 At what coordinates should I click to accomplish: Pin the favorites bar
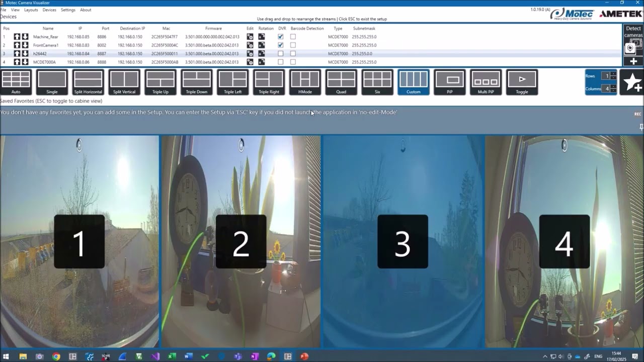tap(641, 127)
